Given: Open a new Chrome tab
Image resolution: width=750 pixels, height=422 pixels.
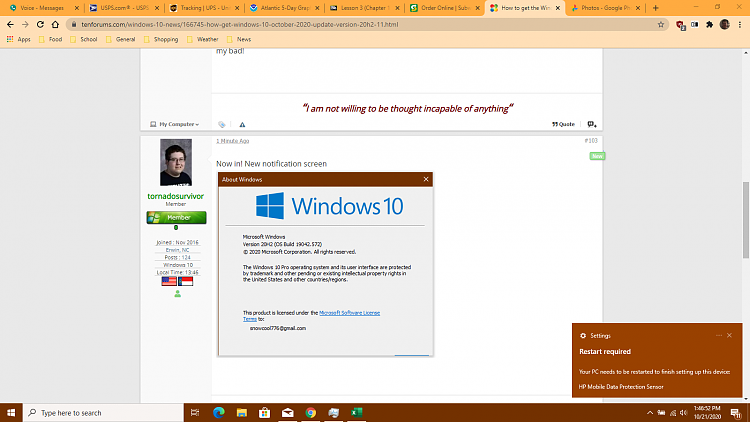Looking at the screenshot, I should click(x=656, y=8).
